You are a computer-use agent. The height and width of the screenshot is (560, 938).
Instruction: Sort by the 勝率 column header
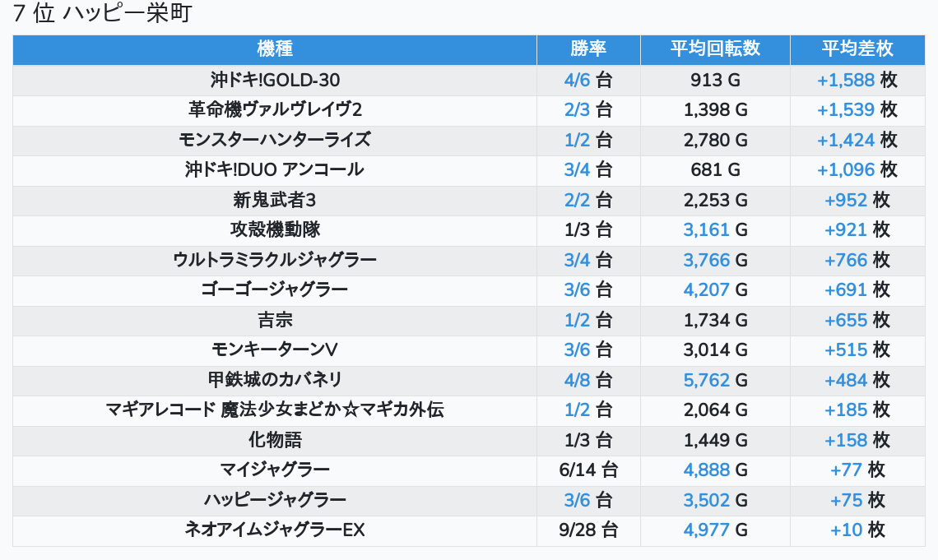tap(588, 49)
